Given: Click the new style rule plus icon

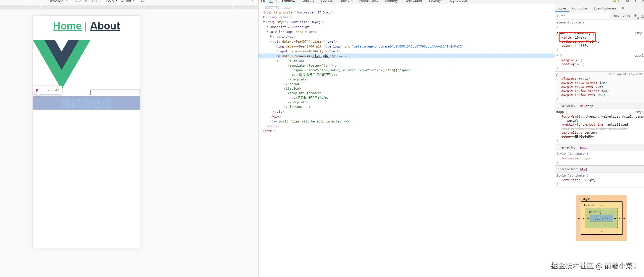Looking at the screenshot, I should tap(635, 16).
